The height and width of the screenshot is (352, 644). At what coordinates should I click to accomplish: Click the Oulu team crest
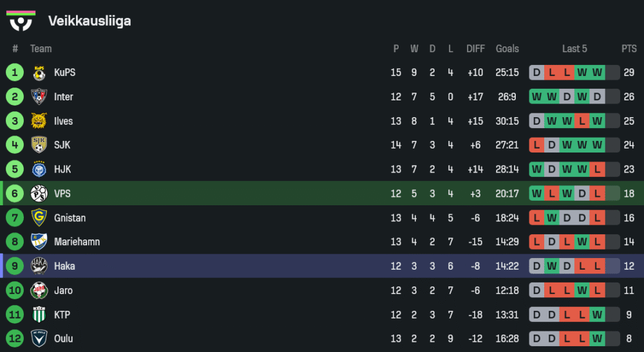39,339
